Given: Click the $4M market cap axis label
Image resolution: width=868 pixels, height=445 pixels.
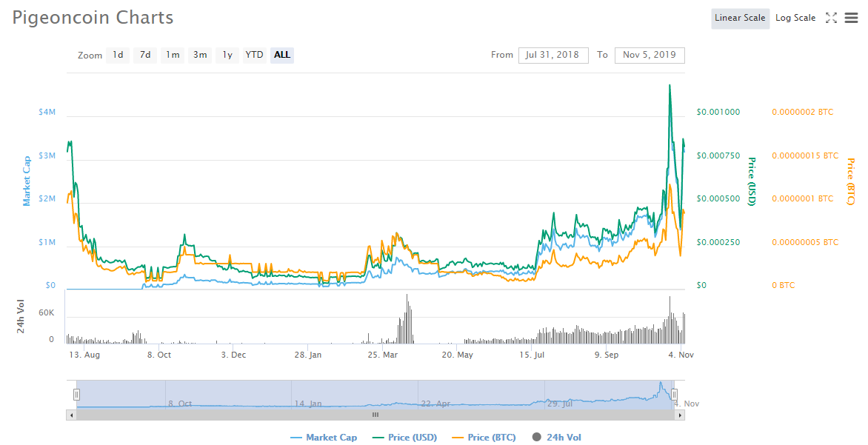Looking at the screenshot, I should coord(47,112).
